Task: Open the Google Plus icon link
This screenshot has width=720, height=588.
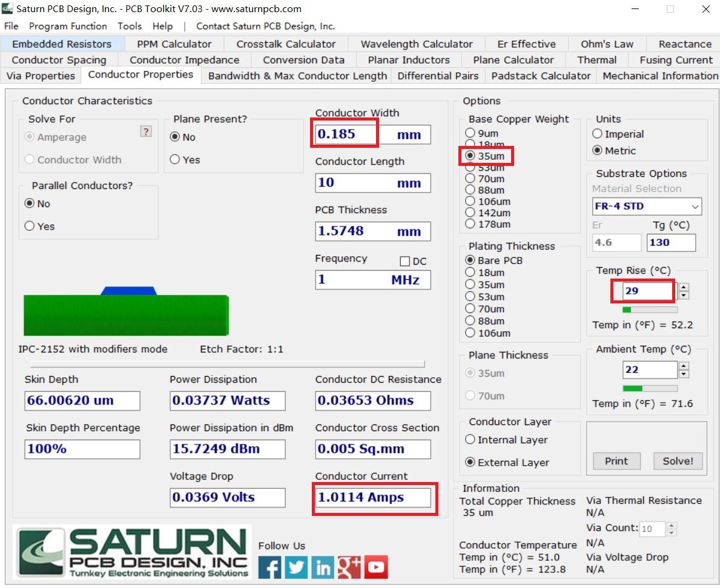Action: [x=349, y=567]
